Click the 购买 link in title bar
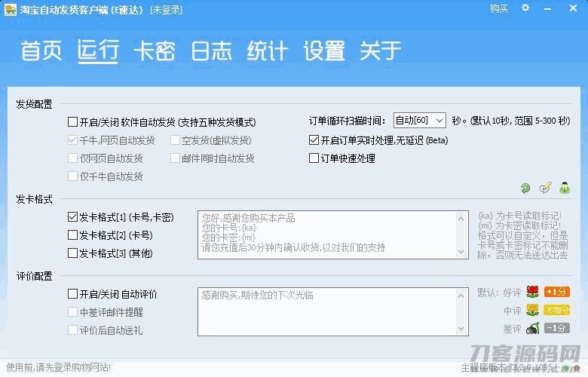The width and height of the screenshot is (588, 377). pyautogui.click(x=498, y=8)
